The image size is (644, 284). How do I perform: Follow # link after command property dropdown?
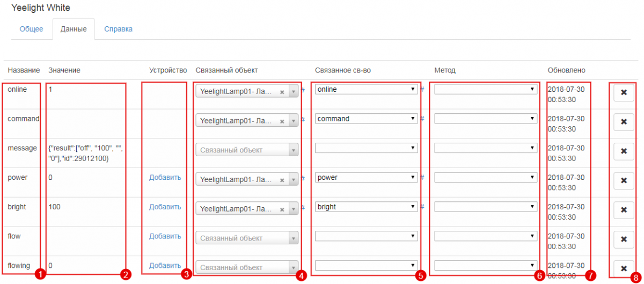(422, 119)
